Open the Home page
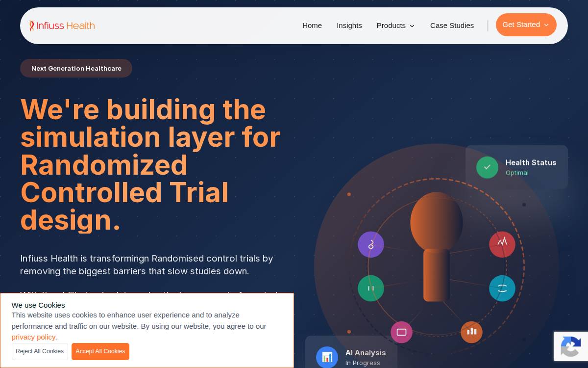This screenshot has width=588, height=368. [312, 26]
